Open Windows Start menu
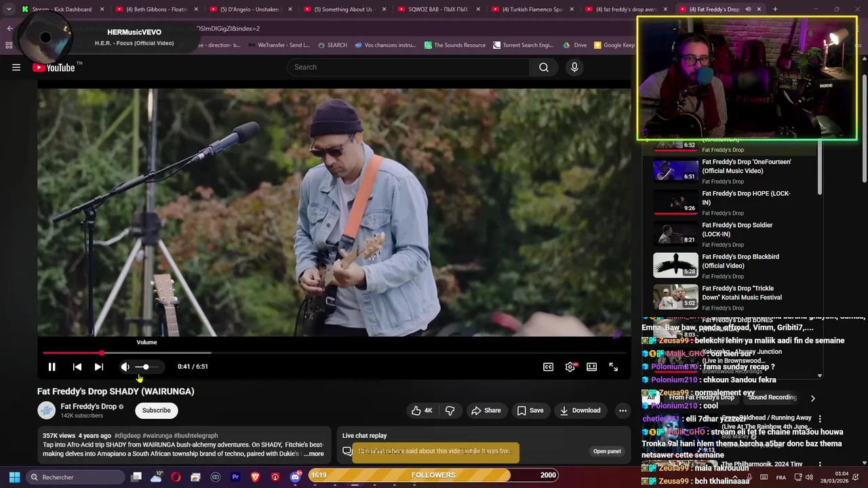This screenshot has width=868, height=488. 14,477
